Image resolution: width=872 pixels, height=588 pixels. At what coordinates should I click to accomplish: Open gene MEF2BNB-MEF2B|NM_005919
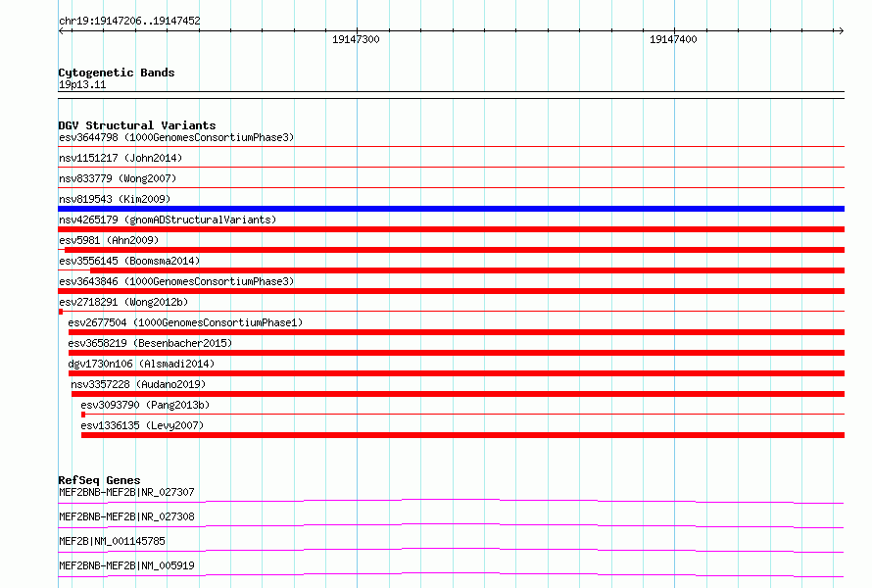(x=126, y=565)
